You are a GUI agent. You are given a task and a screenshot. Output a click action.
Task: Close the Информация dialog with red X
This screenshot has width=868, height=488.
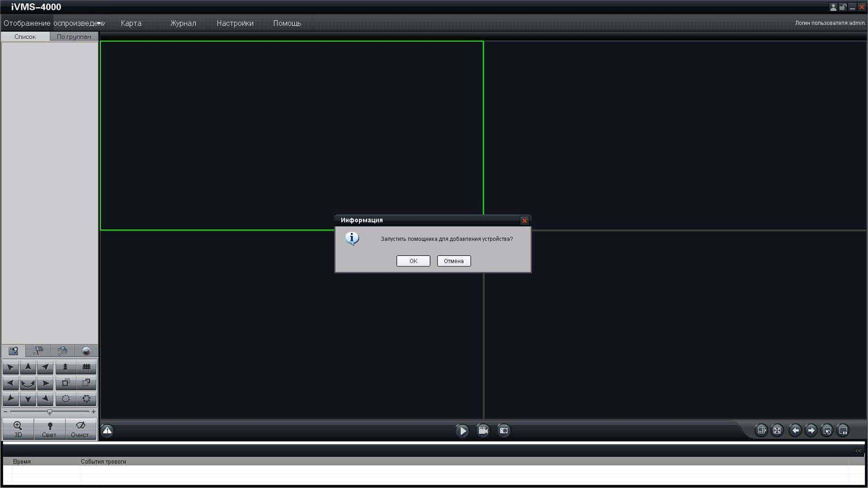pyautogui.click(x=524, y=221)
